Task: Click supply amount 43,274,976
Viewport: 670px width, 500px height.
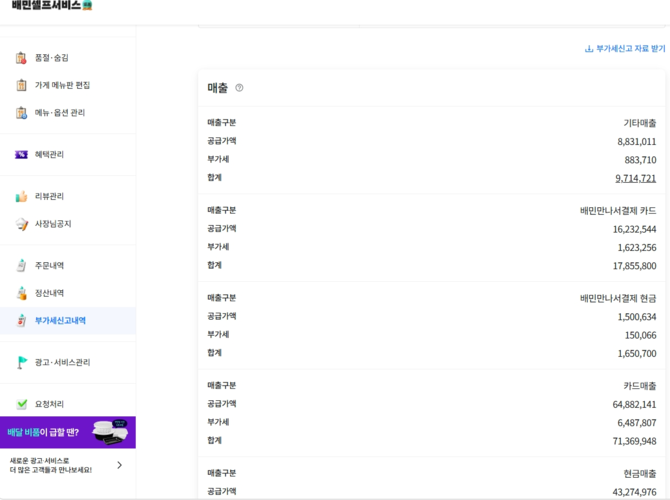Action: [634, 492]
